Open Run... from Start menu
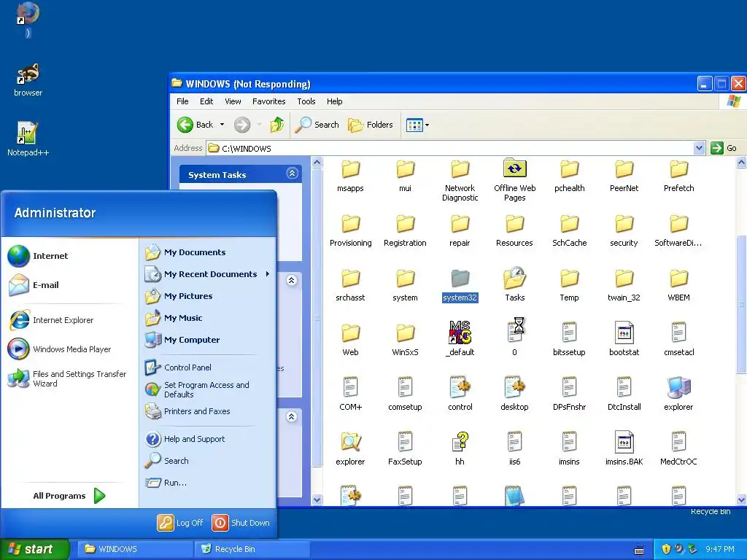 pyautogui.click(x=166, y=483)
